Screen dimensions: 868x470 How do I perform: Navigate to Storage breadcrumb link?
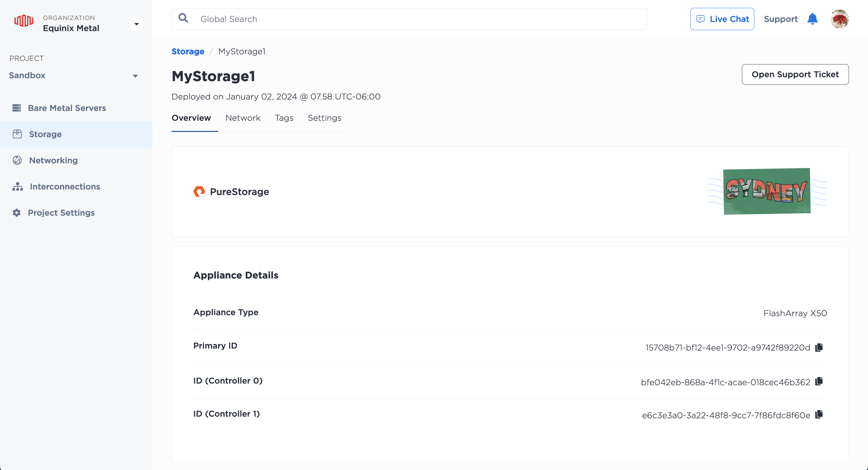click(188, 51)
